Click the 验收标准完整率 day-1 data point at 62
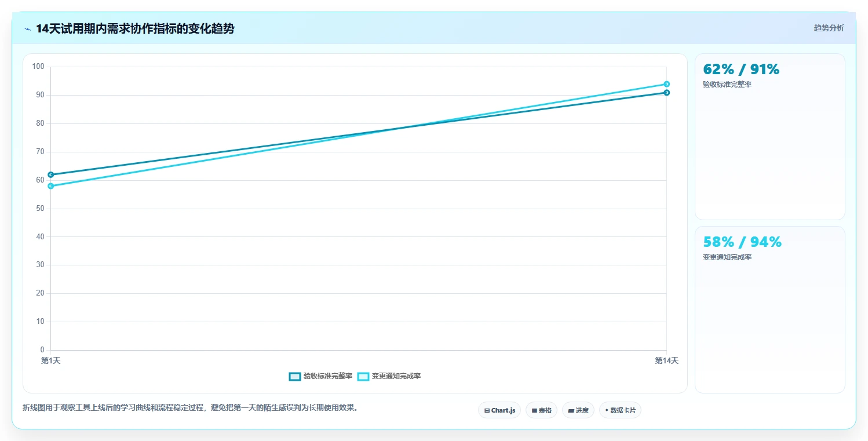The width and height of the screenshot is (868, 441). (50, 174)
